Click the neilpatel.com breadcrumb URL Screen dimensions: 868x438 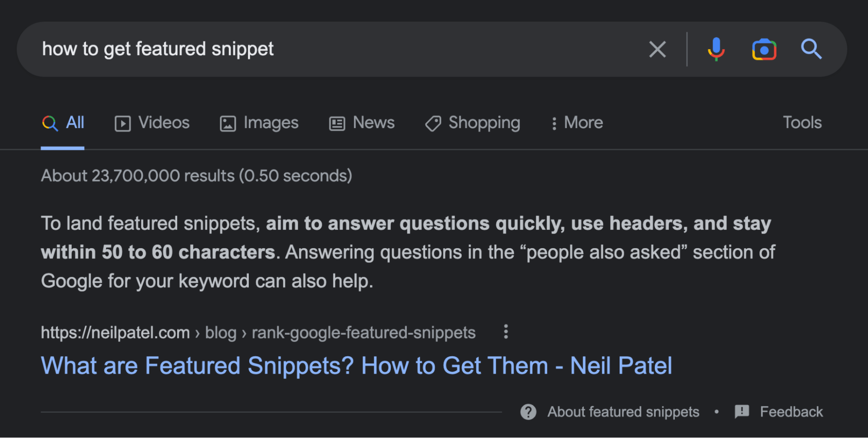115,332
